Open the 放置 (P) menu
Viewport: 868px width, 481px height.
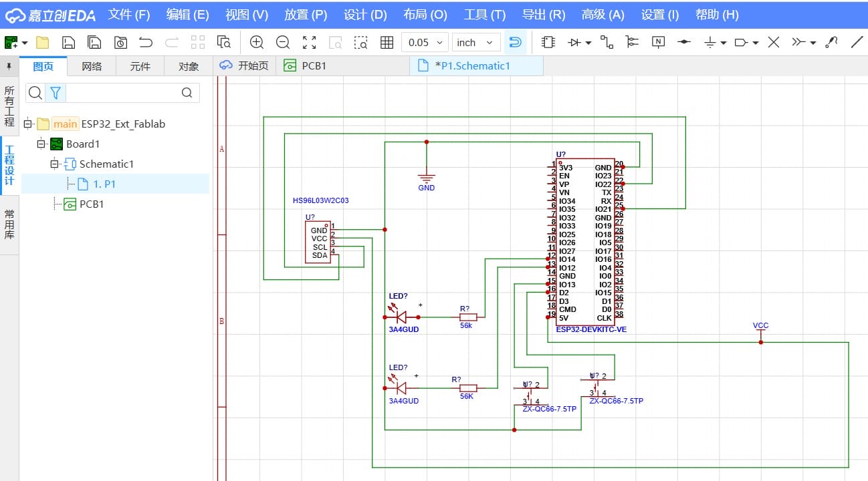click(x=306, y=15)
